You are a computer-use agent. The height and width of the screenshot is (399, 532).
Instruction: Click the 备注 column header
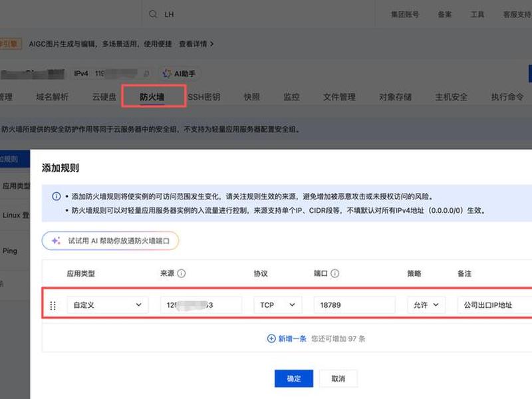pos(464,273)
